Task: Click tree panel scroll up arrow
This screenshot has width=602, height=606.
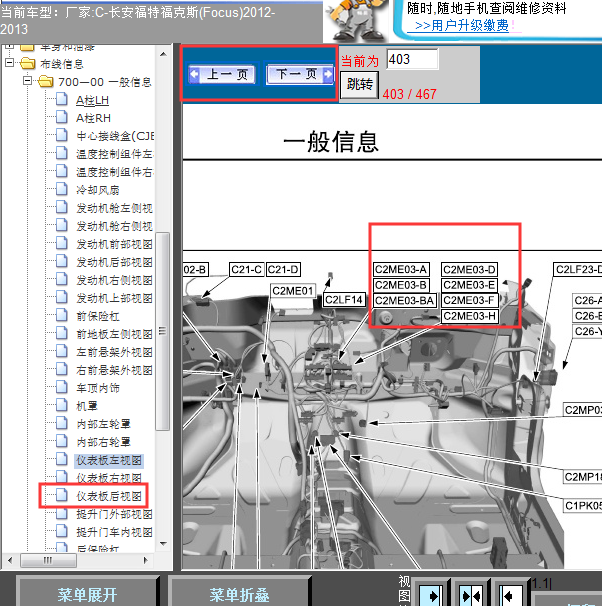Action: (163, 54)
